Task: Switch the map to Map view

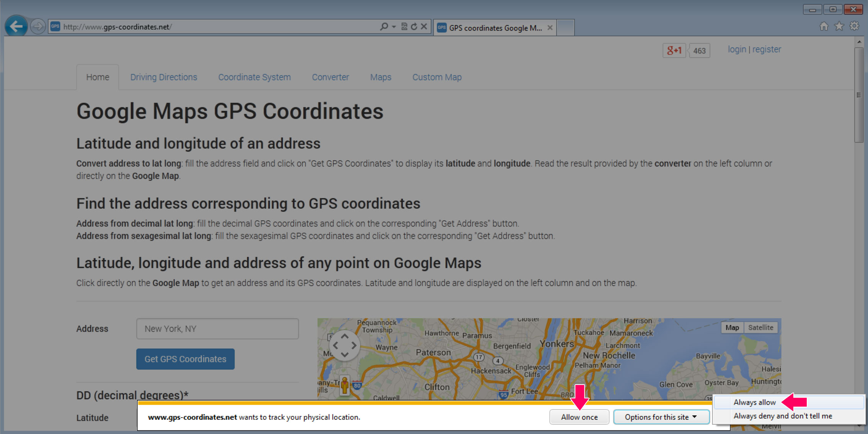Action: (x=732, y=328)
